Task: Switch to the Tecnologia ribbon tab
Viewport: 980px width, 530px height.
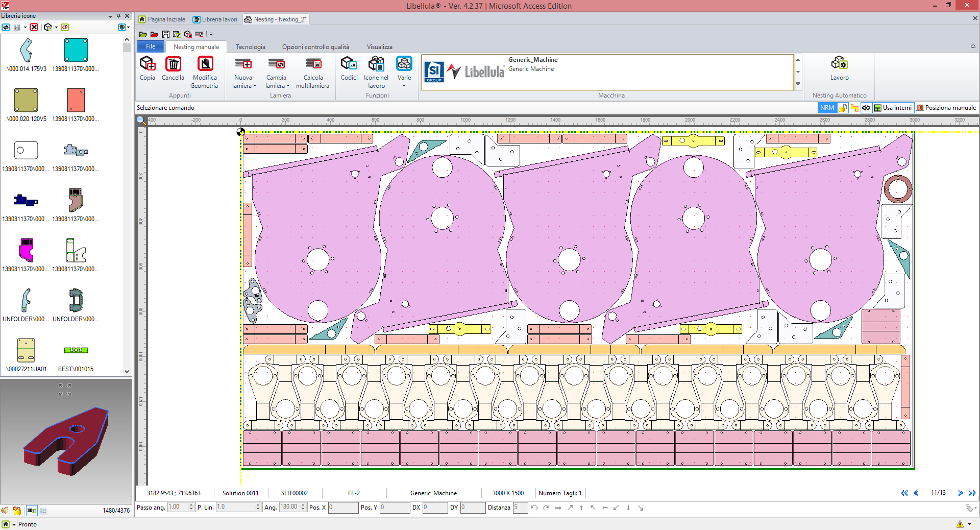Action: 250,47
